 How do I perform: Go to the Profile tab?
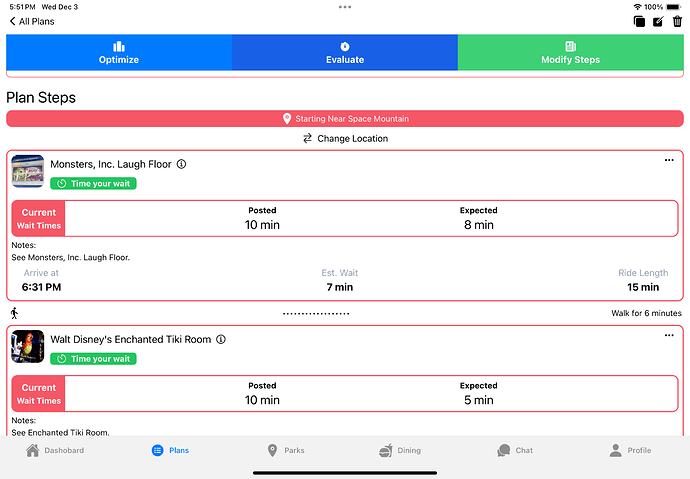coord(630,450)
